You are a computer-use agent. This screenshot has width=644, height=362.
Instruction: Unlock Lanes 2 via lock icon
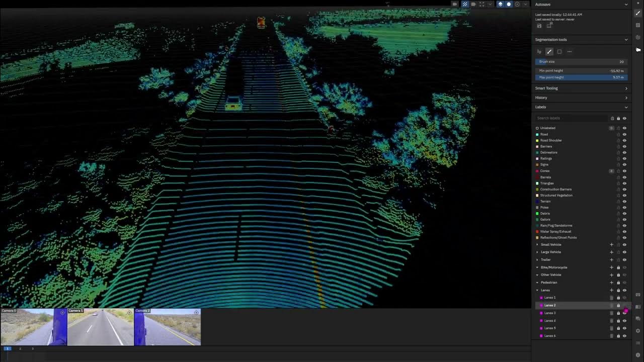tap(618, 306)
